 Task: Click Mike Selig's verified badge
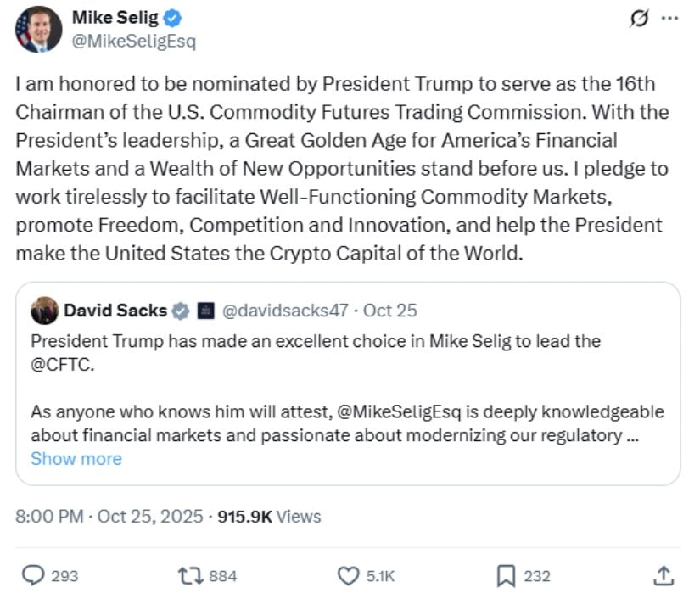(x=171, y=18)
